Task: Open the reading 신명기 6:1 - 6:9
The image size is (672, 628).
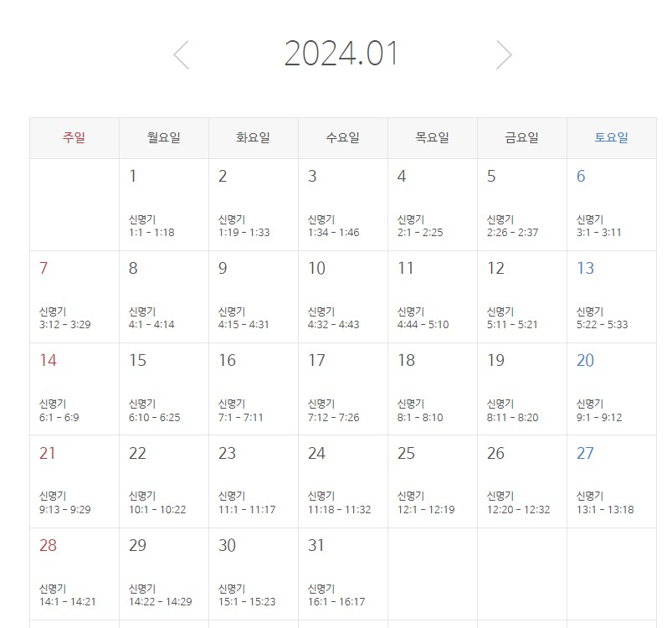Action: (59, 410)
